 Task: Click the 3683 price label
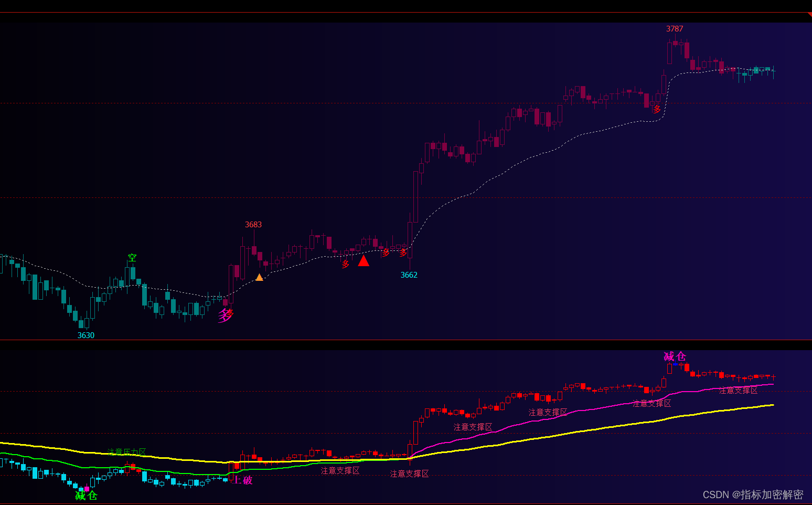click(x=253, y=225)
